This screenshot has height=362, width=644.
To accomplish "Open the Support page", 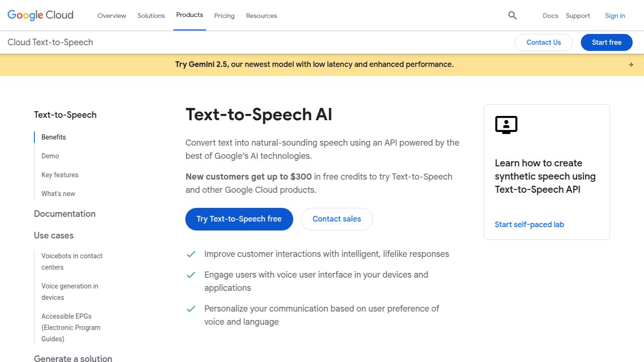I will point(578,16).
